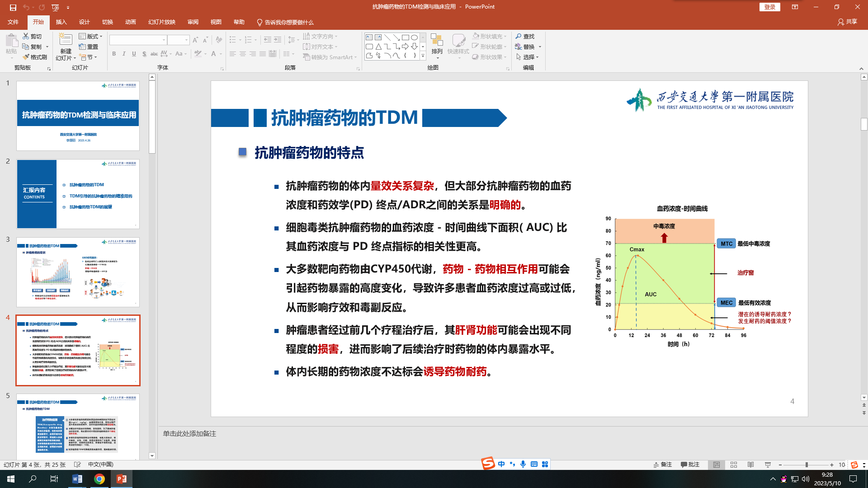Expand the shapes gallery more arrow
The height and width of the screenshot is (488, 868).
[423, 56]
